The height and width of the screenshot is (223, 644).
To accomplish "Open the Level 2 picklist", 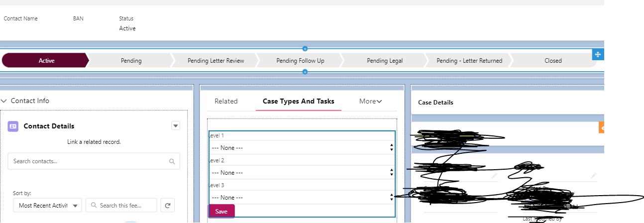I will tap(302, 172).
